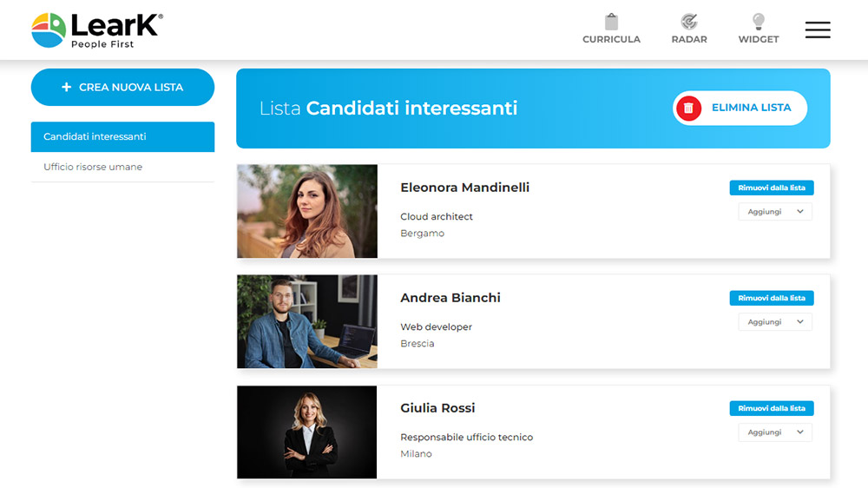Click the plus icon for new list

pyautogui.click(x=66, y=88)
